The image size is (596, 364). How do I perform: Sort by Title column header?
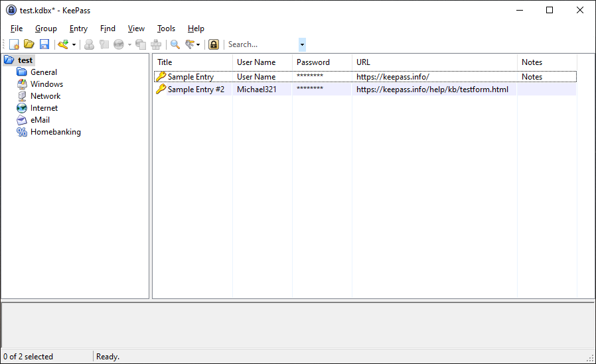click(x=192, y=62)
